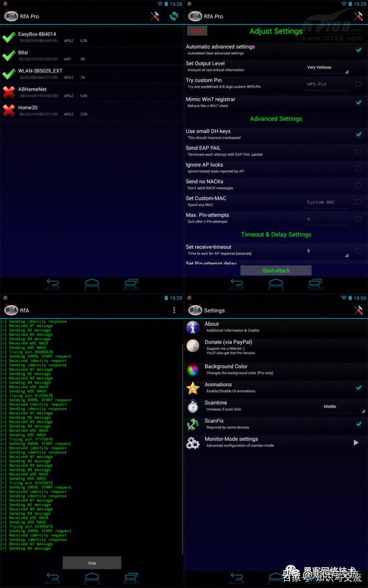Uncheck Mimic Win7 registrar
Image resolution: width=368 pixels, height=588 pixels.
pos(359,103)
